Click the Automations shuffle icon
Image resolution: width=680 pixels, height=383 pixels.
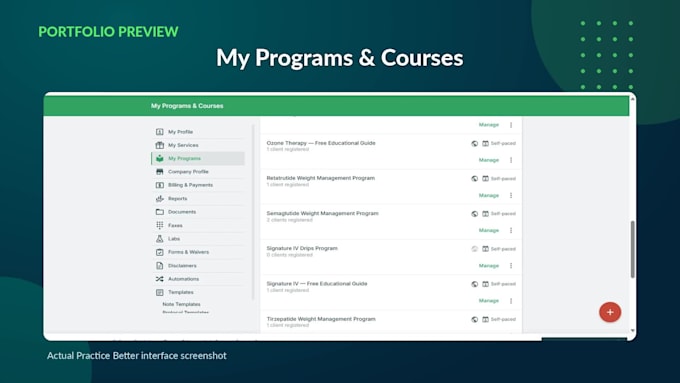[160, 279]
